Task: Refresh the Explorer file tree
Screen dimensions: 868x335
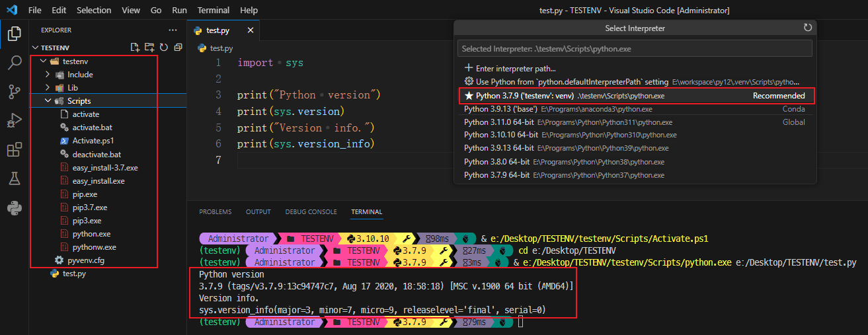Action: [x=163, y=48]
